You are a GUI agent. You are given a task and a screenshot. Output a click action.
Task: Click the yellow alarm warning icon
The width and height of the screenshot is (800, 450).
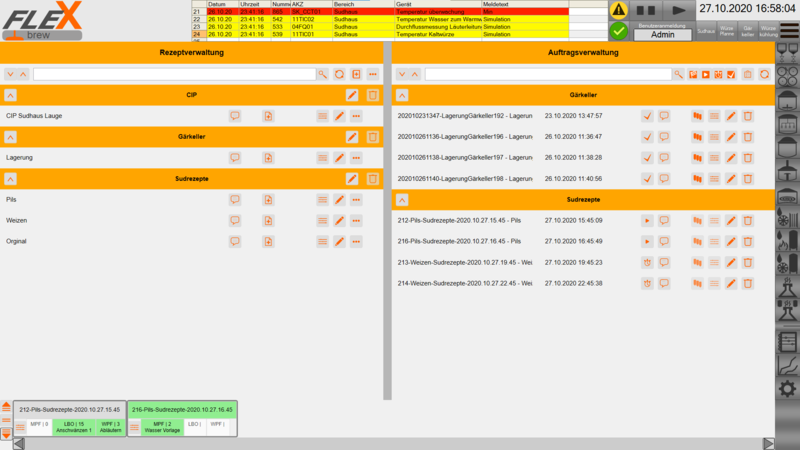point(619,9)
